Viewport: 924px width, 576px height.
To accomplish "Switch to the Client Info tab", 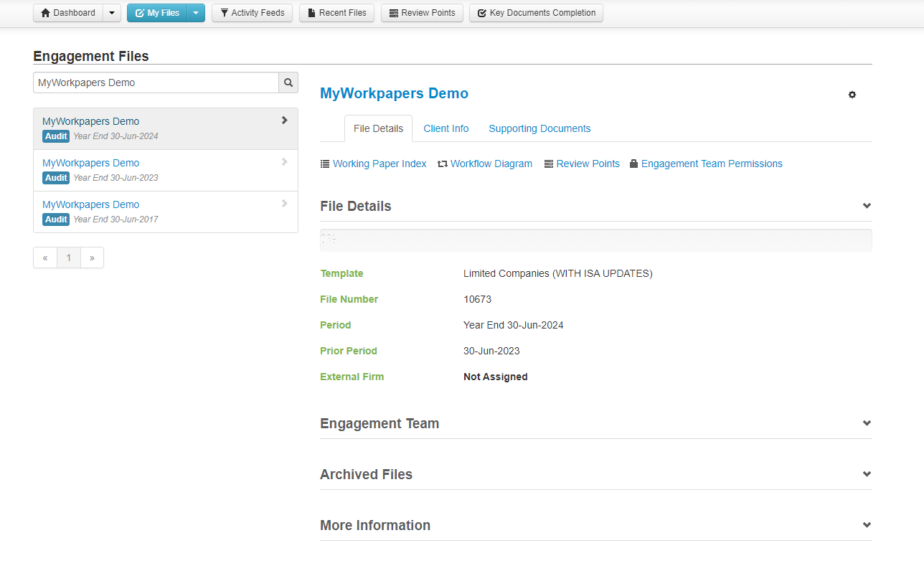I will (x=446, y=128).
